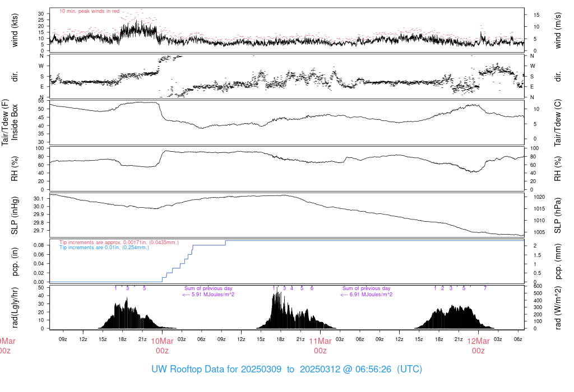Click the '35' temperature tick value
The height and width of the screenshot is (392, 574).
41,134
